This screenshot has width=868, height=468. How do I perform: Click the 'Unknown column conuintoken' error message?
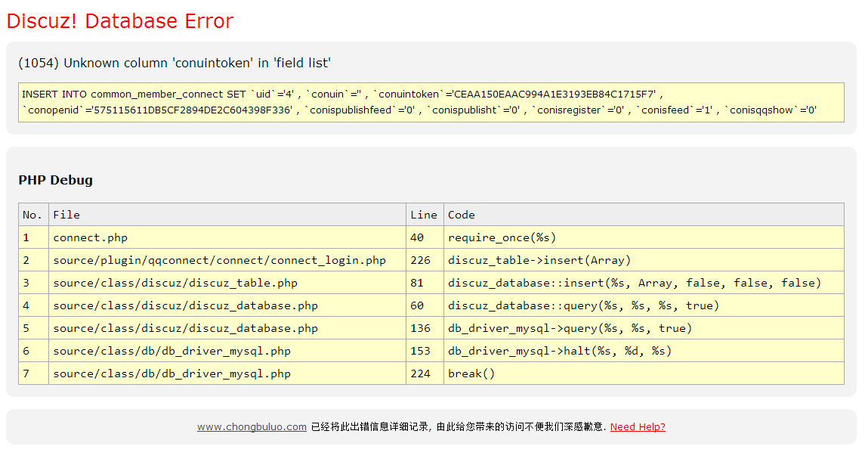pos(175,64)
